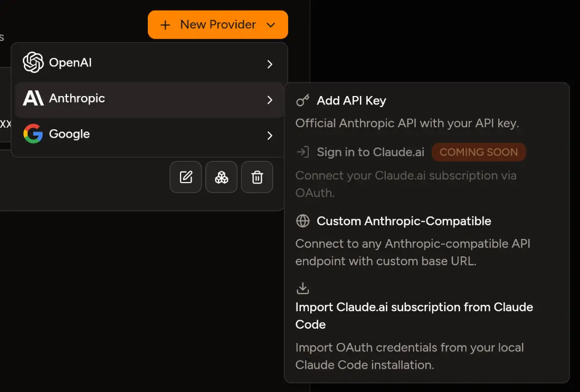
Task: Click the OpenAI logo icon
Action: coord(33,63)
